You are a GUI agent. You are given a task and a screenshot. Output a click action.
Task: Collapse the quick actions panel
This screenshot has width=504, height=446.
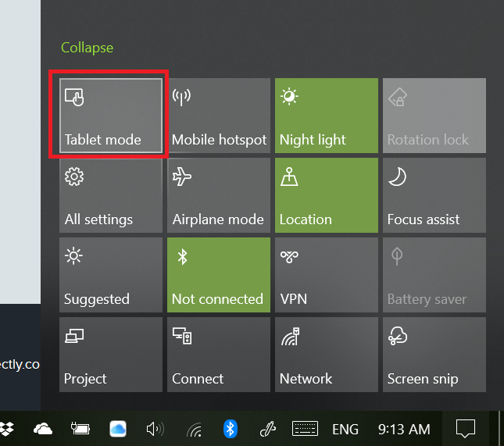click(x=87, y=48)
